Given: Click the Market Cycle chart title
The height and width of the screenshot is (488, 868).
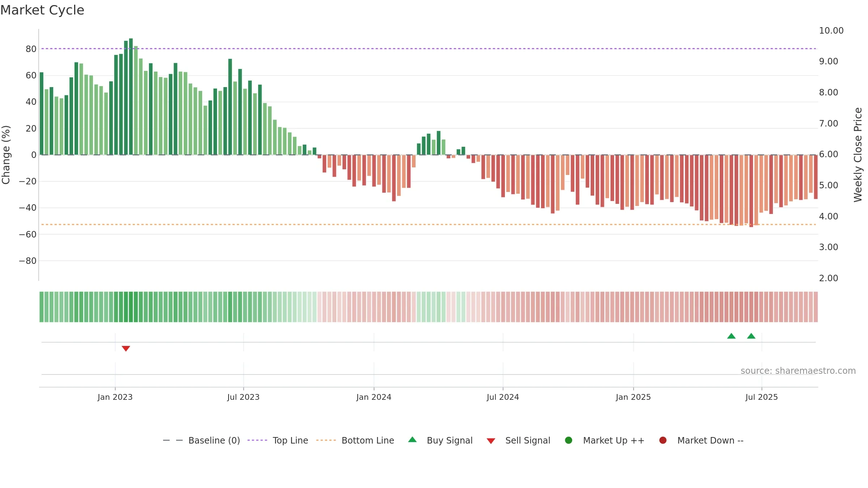Looking at the screenshot, I should [x=42, y=10].
